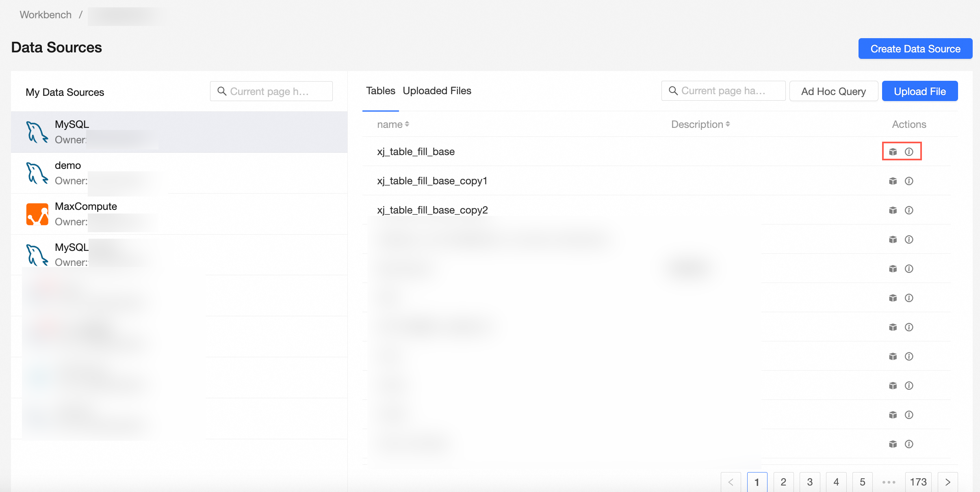Image resolution: width=980 pixels, height=492 pixels.
Task: Jump to page 173
Action: 918,482
